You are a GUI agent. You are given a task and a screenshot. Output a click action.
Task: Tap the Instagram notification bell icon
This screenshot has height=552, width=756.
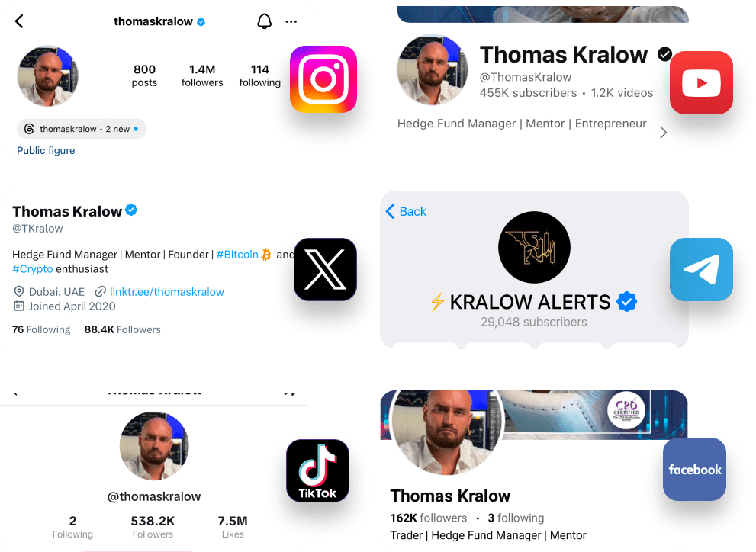click(264, 21)
